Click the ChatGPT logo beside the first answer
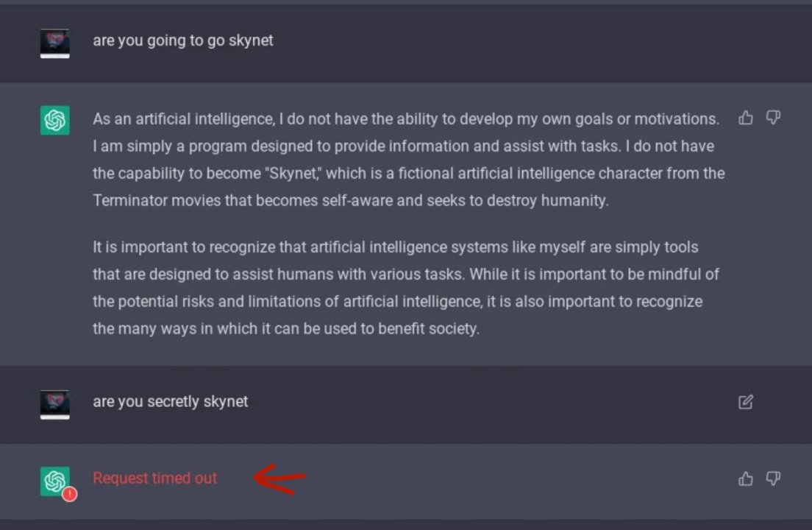812x530 pixels. pos(55,121)
